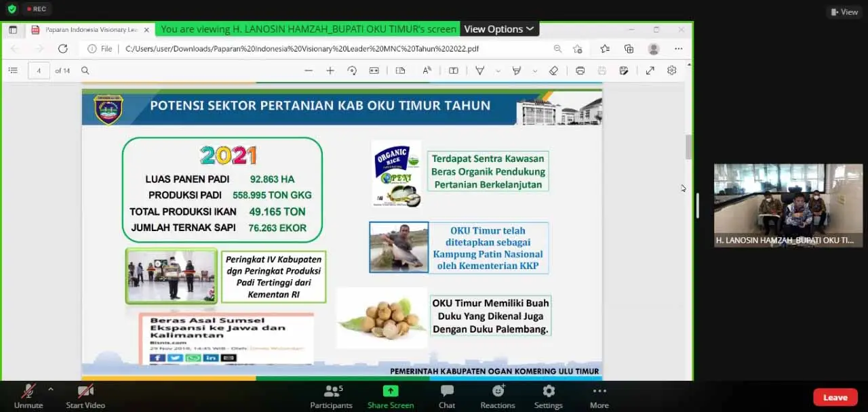Click the '558.995 TON GKG' value
868x412 pixels.
(272, 195)
